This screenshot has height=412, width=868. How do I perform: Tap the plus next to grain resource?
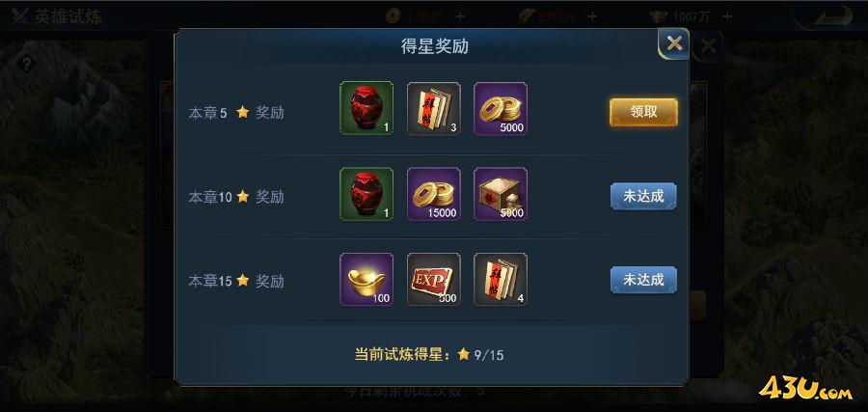(x=592, y=16)
